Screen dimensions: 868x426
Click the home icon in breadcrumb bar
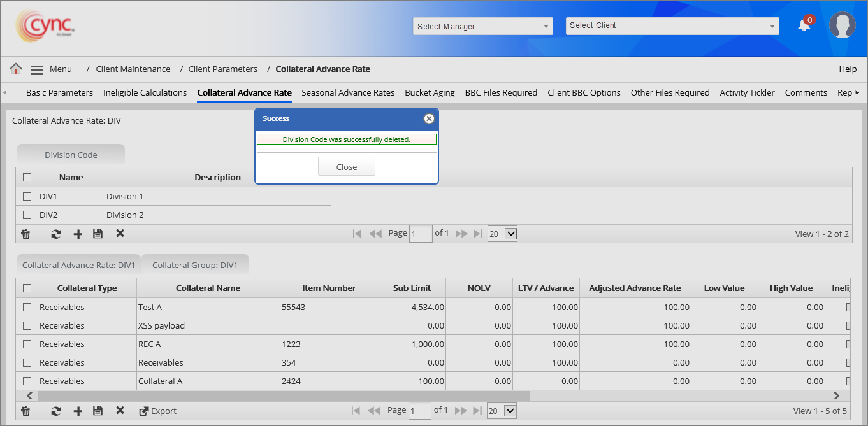coord(16,69)
